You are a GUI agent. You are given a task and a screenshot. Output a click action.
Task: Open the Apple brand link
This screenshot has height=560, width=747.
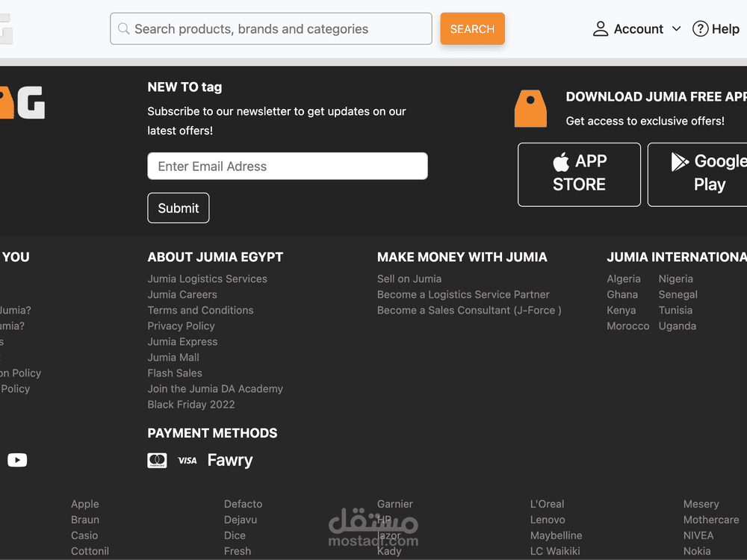pyautogui.click(x=85, y=504)
